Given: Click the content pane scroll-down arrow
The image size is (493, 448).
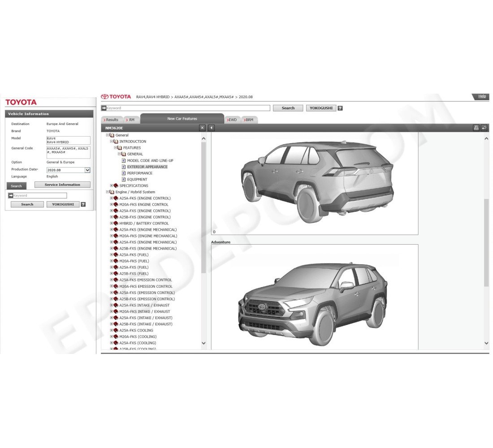Looking at the screenshot, I should [486, 343].
